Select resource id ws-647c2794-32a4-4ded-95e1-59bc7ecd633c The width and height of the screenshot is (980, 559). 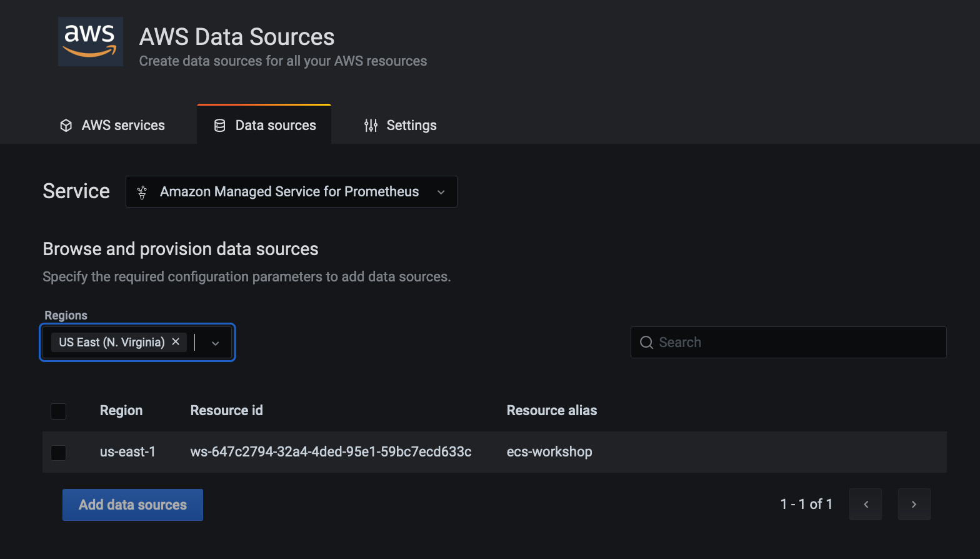click(x=331, y=451)
